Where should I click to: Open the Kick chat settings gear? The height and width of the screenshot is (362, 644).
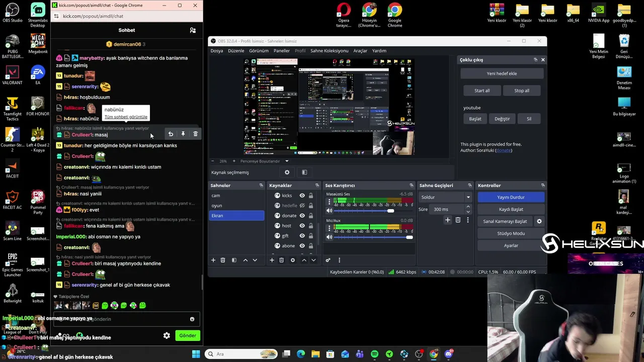(x=167, y=335)
